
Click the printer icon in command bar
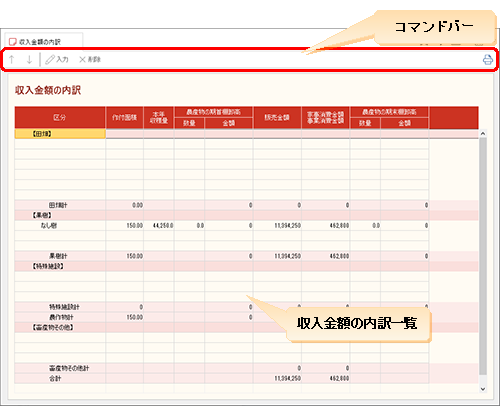488,60
